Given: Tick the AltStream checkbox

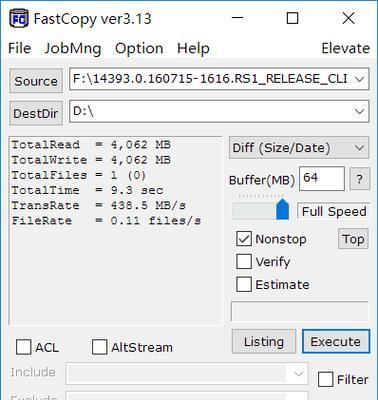Looking at the screenshot, I should (x=99, y=347).
